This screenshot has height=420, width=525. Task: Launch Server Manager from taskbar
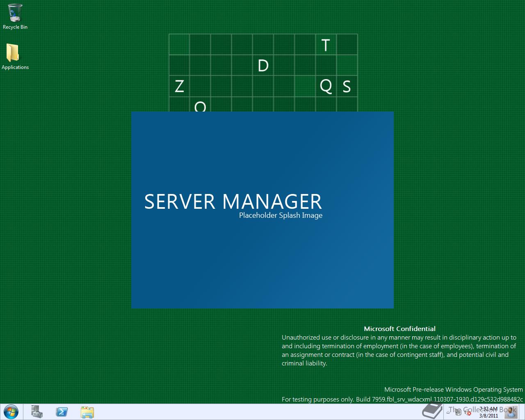[37, 412]
